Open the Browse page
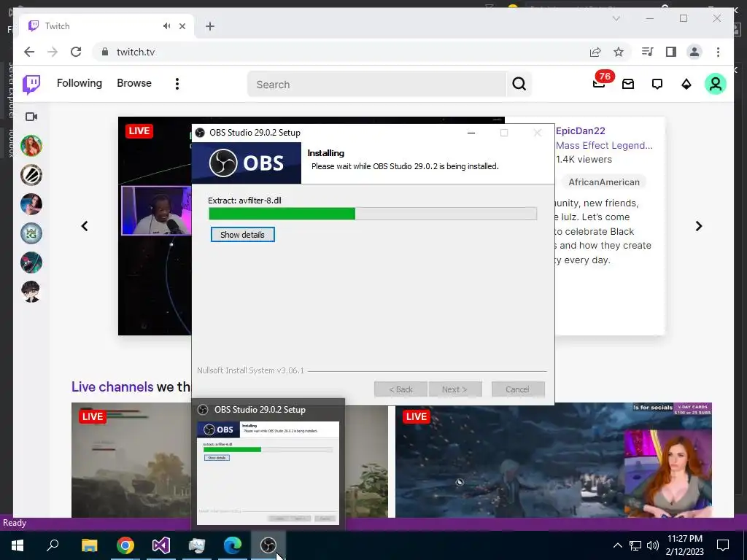The height and width of the screenshot is (560, 747). click(134, 83)
